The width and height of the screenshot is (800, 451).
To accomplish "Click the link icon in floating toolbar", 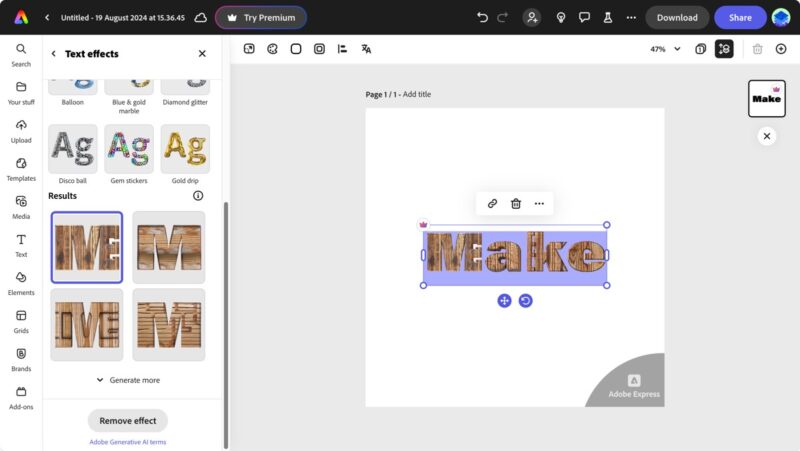I will point(492,204).
